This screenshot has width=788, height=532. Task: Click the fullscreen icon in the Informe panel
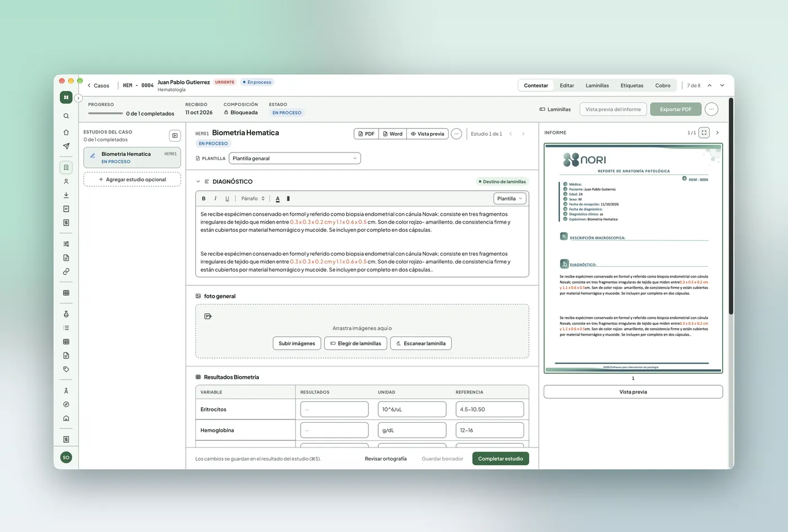[704, 133]
